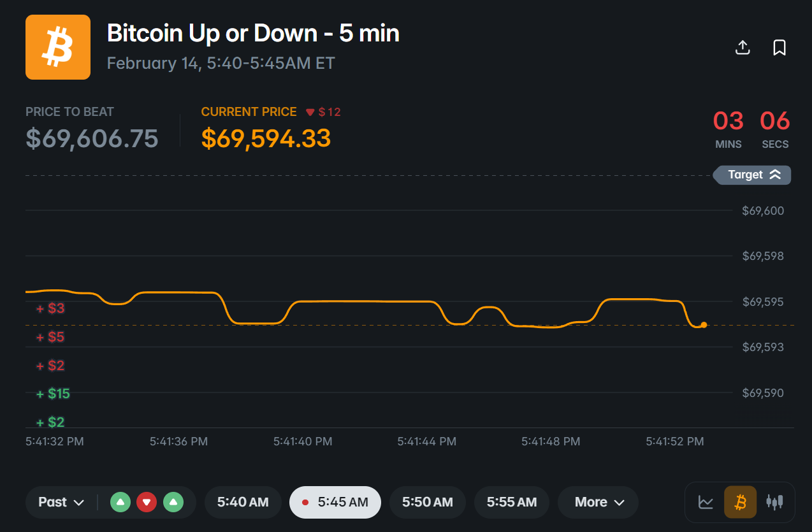Click the red down-result icon
This screenshot has width=812, height=532.
point(147,502)
